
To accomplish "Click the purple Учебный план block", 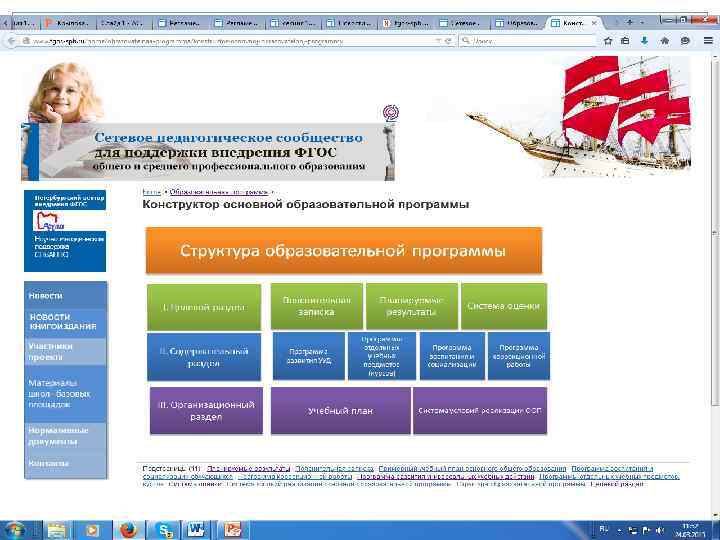I will [341, 411].
